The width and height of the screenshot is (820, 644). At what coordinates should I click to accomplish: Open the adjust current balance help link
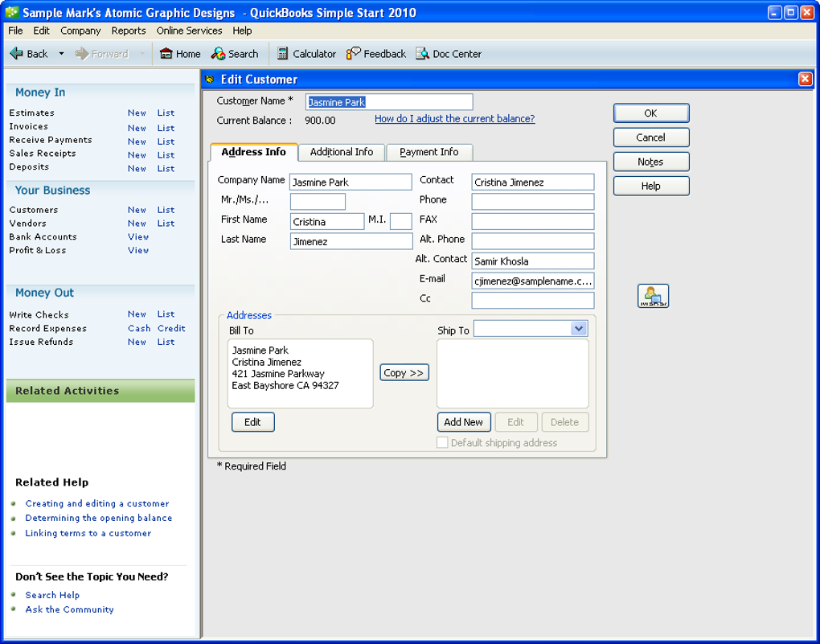(x=454, y=119)
